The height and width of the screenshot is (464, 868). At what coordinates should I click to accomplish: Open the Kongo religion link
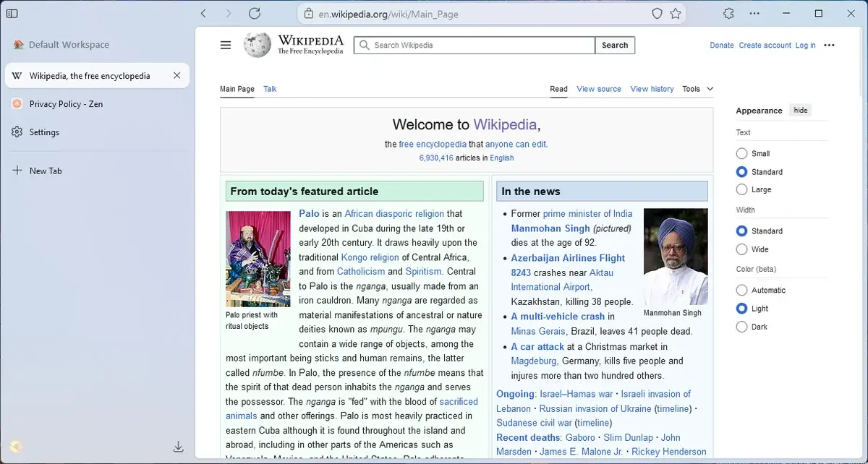[370, 257]
